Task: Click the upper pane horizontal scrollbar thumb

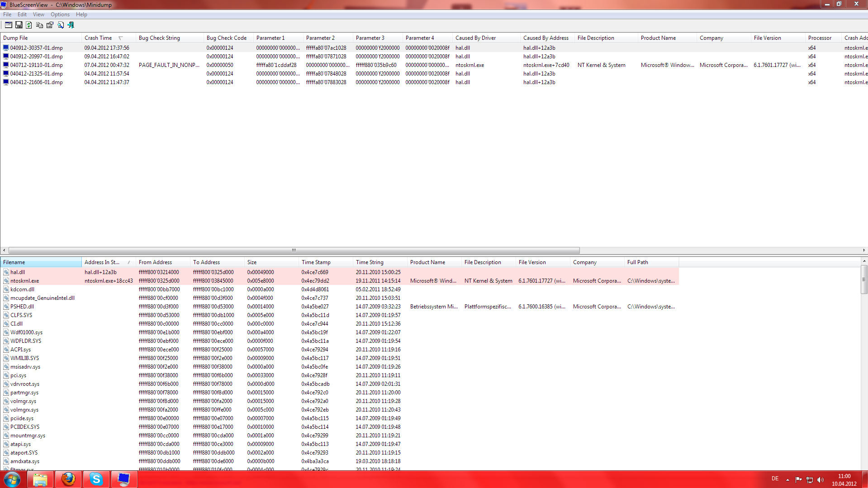Action: point(294,250)
